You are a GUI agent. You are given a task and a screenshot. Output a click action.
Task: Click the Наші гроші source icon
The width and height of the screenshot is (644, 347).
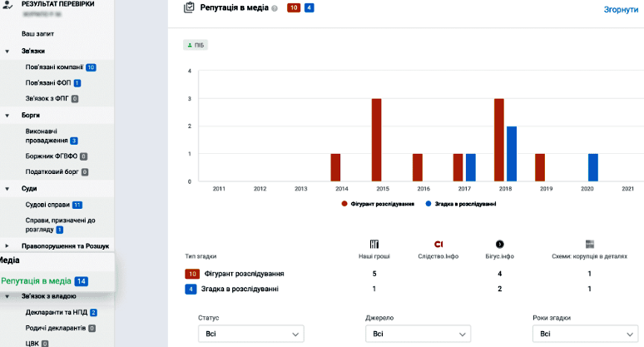(374, 244)
